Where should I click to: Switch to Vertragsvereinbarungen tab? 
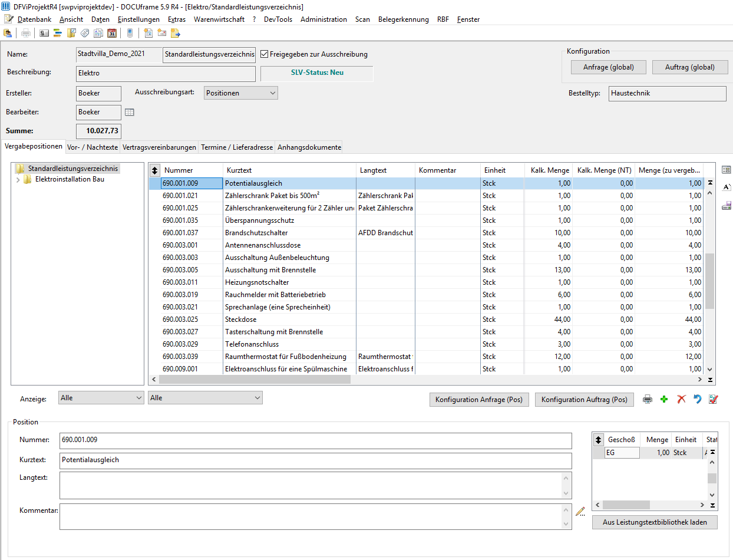(x=159, y=147)
